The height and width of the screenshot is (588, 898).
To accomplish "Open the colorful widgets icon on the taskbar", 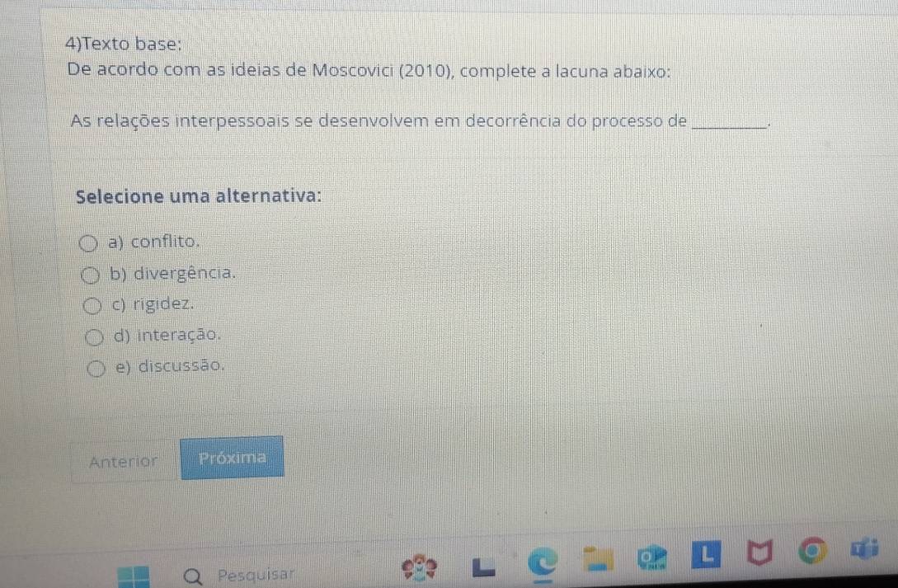I will click(419, 567).
